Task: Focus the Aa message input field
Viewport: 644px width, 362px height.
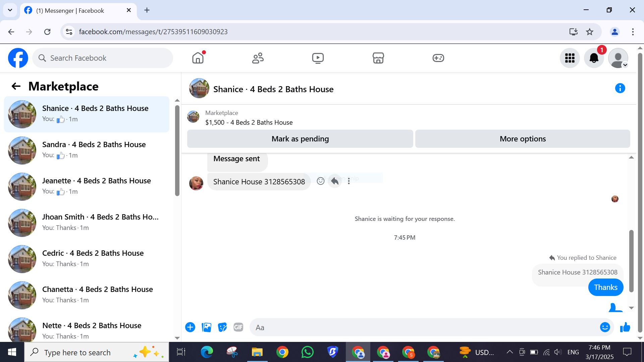Action: coord(424,327)
